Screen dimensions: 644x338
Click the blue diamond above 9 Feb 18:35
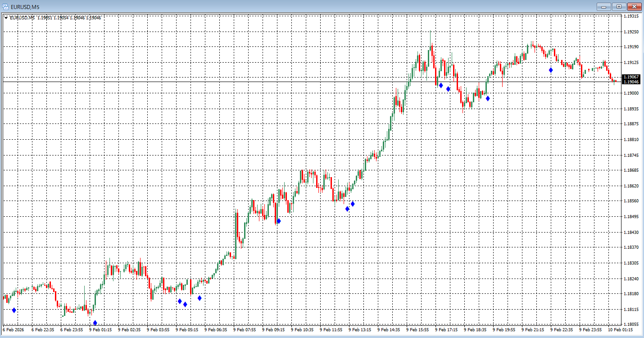(488, 98)
